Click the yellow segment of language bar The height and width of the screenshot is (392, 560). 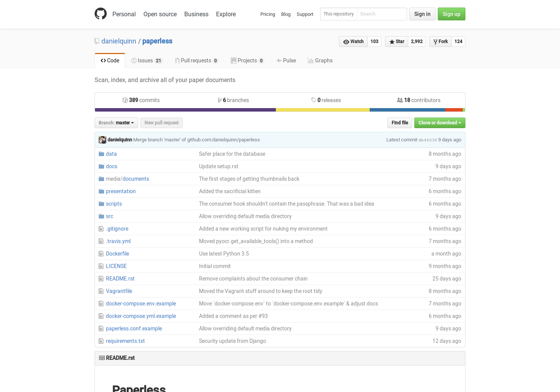point(323,110)
